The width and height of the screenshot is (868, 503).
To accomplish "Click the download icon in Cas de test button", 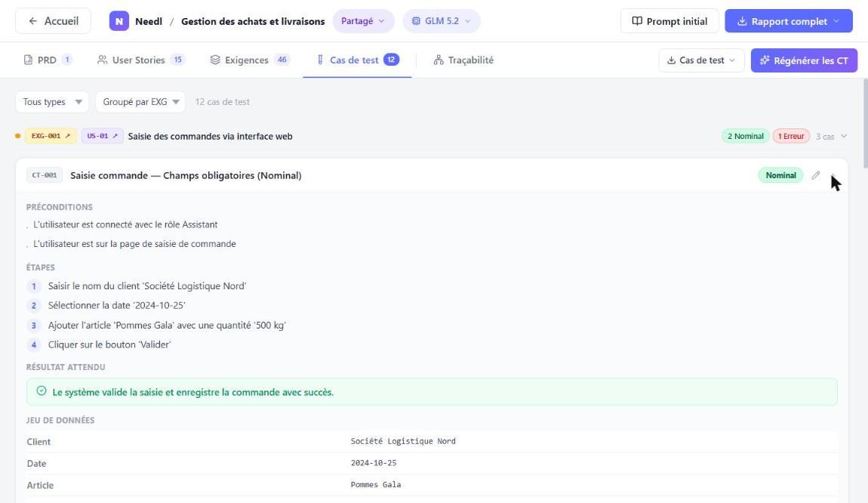I will [671, 60].
